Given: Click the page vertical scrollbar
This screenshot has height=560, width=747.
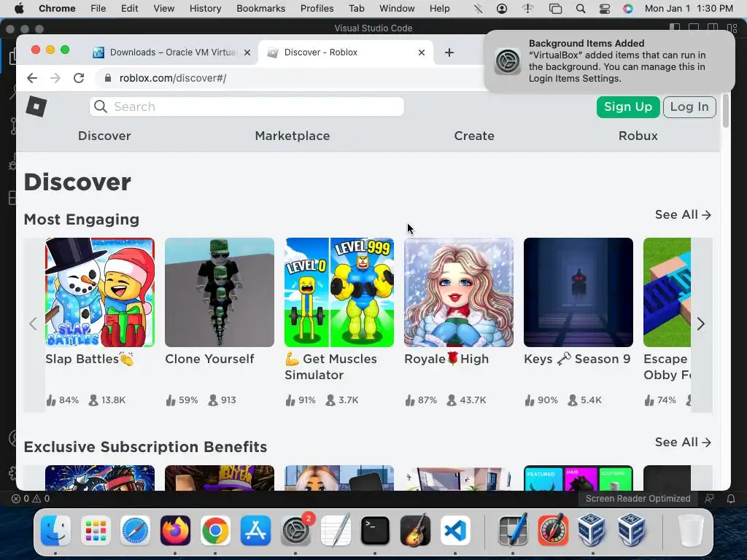Looking at the screenshot, I should [x=726, y=111].
